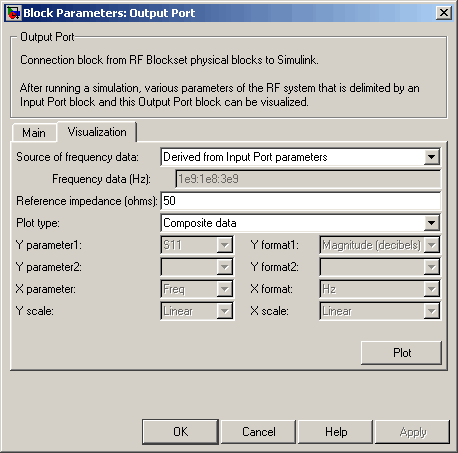This screenshot has width=458, height=453.
Task: Select the Visualization tab
Action: tap(97, 132)
